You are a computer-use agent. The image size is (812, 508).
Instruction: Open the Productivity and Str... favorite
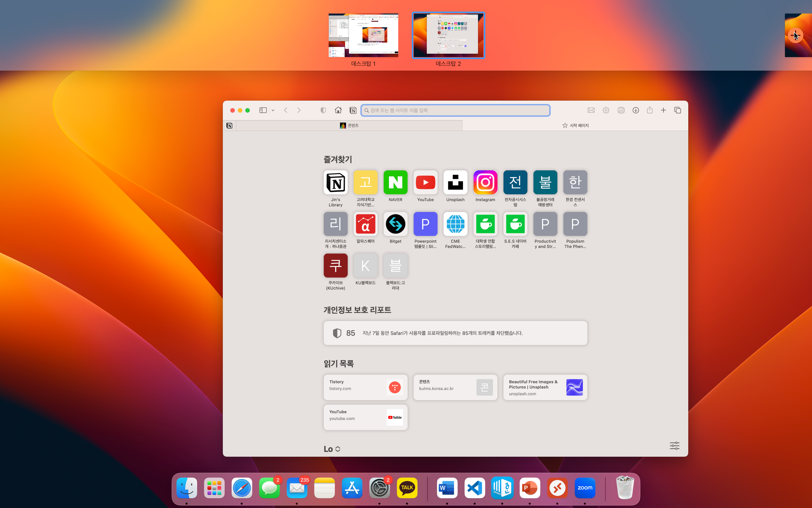tap(545, 230)
